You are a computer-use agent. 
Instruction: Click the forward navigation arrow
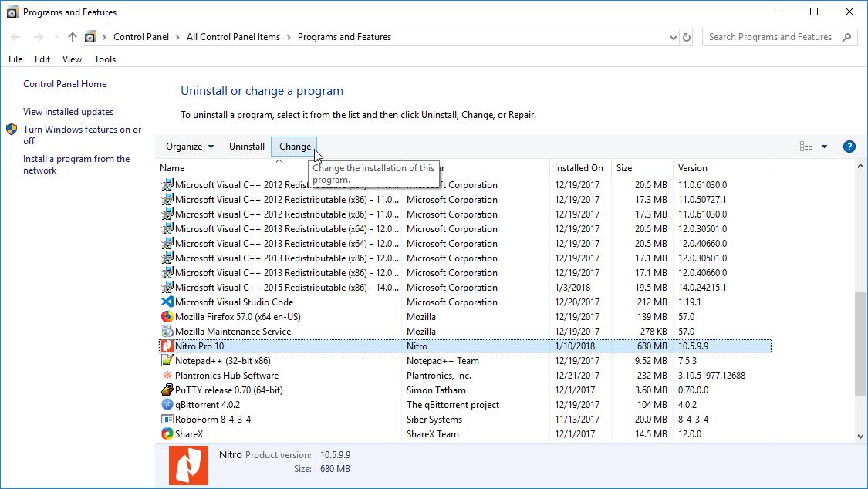tap(39, 37)
